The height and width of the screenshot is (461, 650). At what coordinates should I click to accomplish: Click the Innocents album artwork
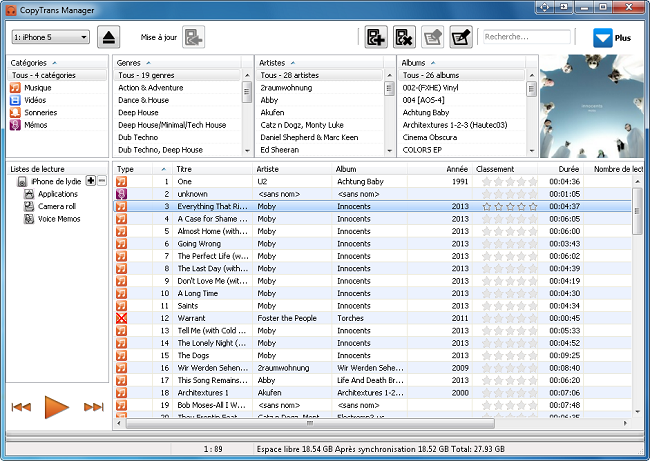click(592, 106)
